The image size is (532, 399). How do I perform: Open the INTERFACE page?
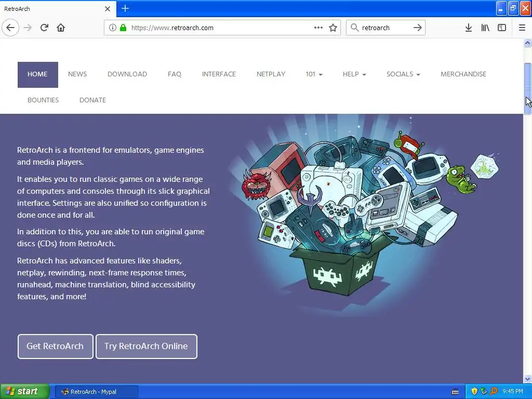(219, 74)
